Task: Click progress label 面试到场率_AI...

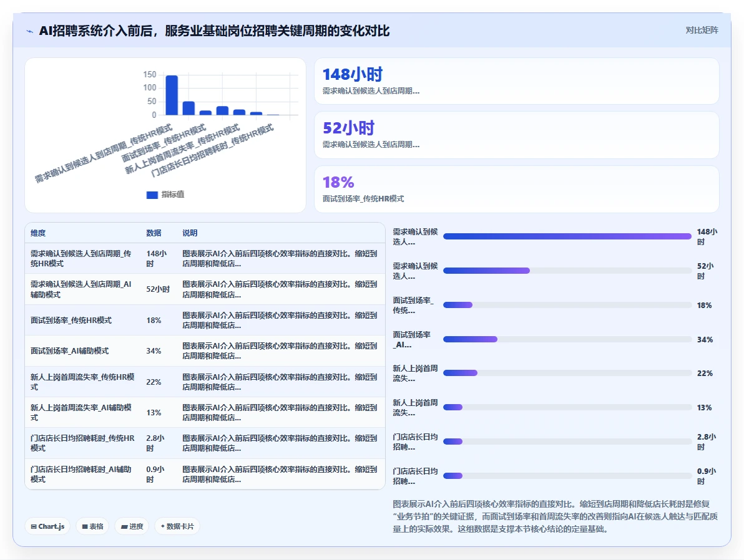Action: (413, 339)
